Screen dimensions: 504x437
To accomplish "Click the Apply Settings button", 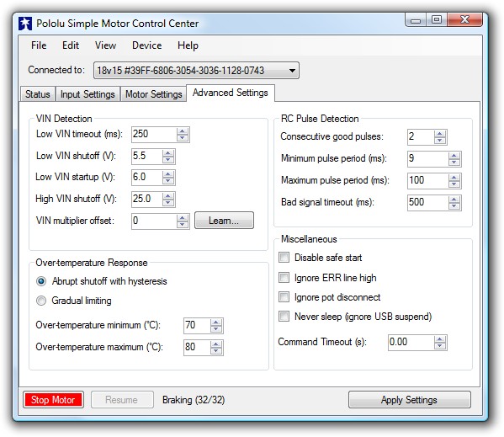I will point(409,400).
